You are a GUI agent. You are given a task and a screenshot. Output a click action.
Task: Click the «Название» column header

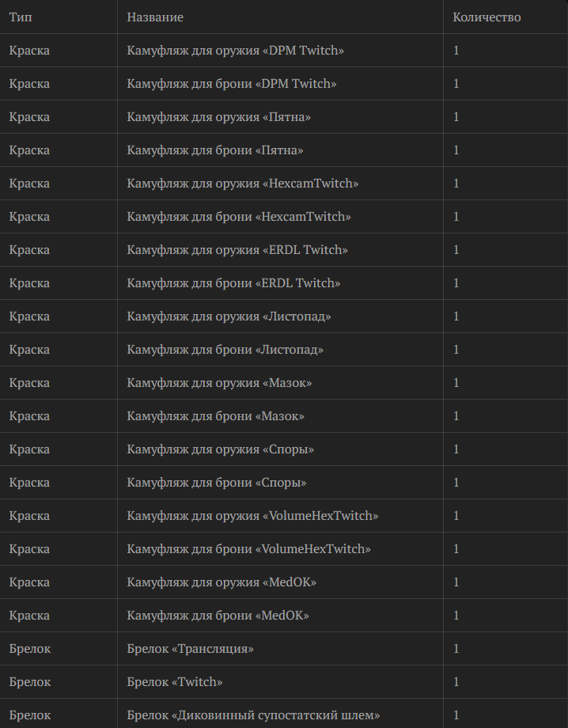tap(280, 17)
